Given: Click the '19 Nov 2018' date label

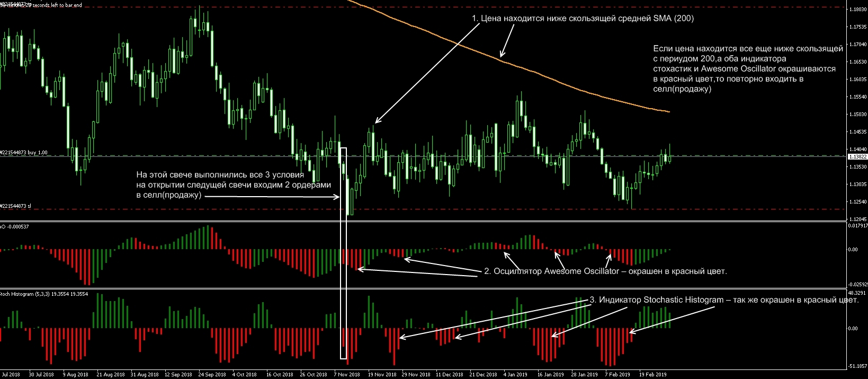Looking at the screenshot, I should point(382,375).
